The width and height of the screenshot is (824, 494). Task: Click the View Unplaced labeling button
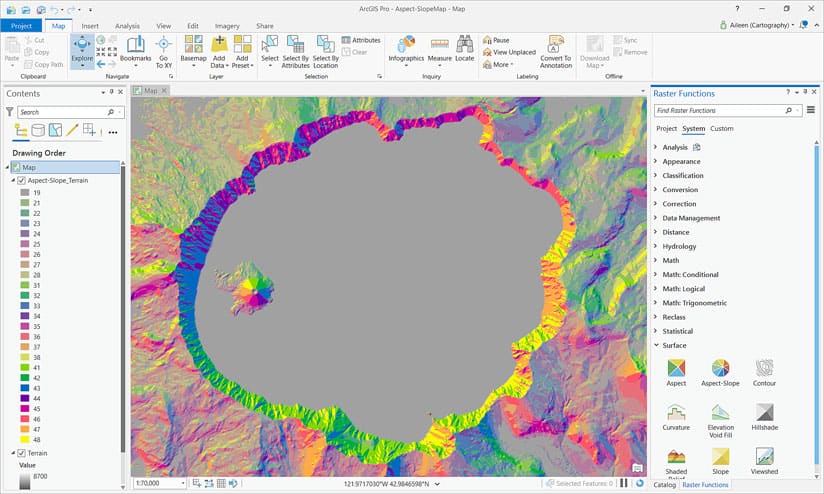pos(509,52)
